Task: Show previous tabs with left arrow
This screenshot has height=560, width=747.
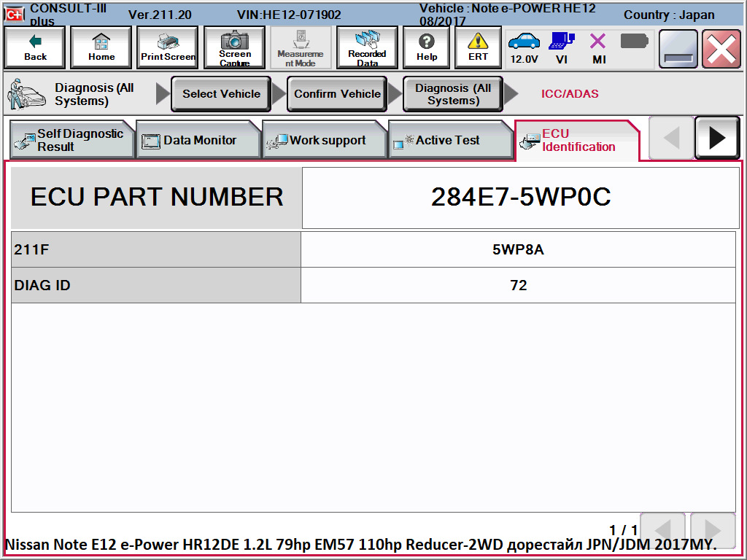Action: pos(671,138)
